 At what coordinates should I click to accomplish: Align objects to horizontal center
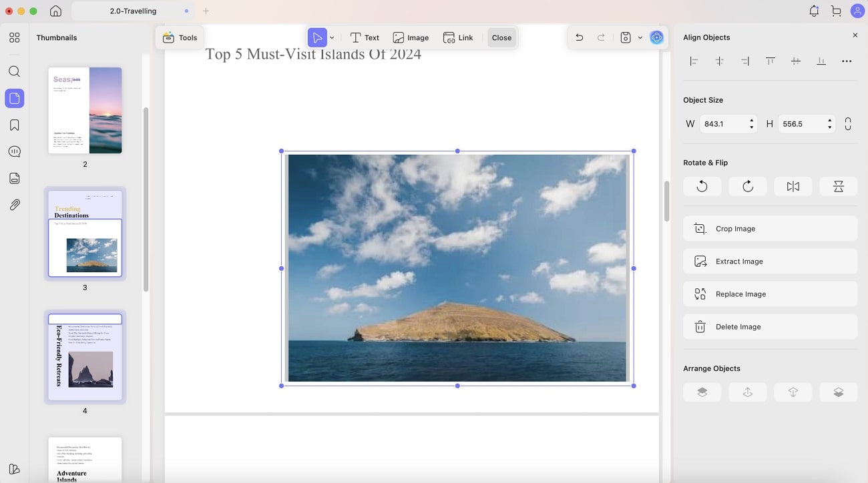point(719,61)
